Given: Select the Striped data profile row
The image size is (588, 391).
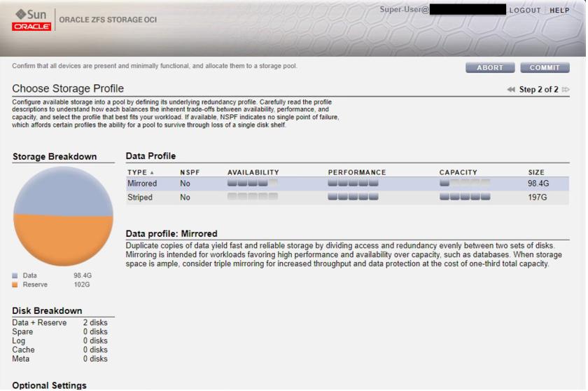Looking at the screenshot, I should (349, 198).
